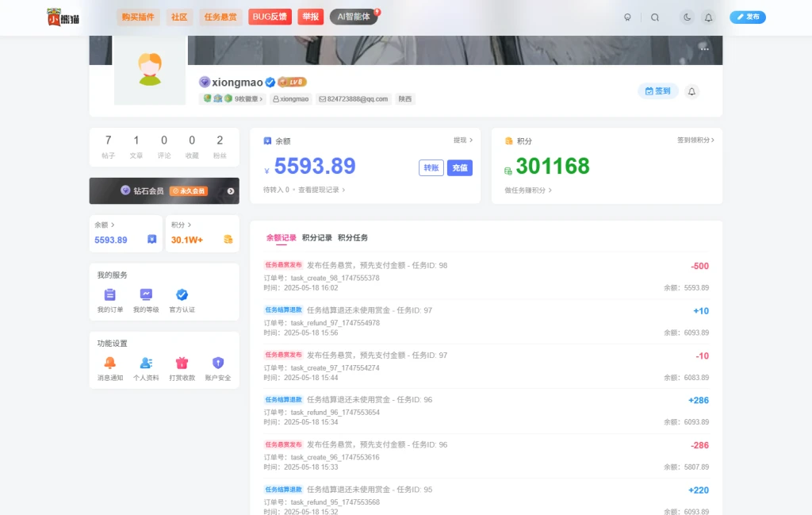Switch to the 积分任务 tab
The image size is (812, 515).
[x=353, y=238]
